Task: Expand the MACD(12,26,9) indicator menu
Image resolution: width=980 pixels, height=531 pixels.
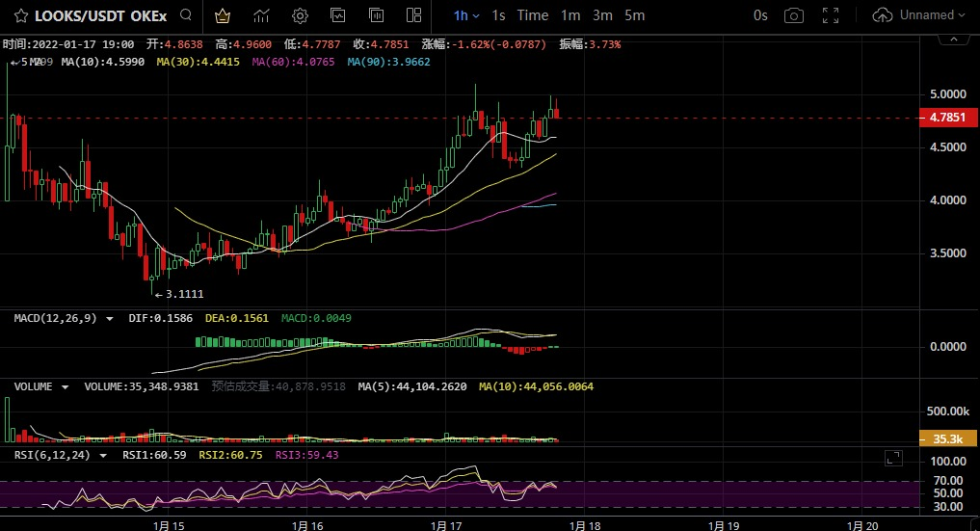Action: coord(110,318)
